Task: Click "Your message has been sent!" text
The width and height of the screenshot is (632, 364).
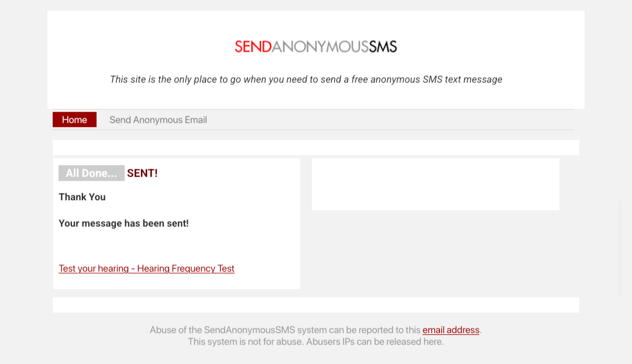Action: click(x=123, y=224)
